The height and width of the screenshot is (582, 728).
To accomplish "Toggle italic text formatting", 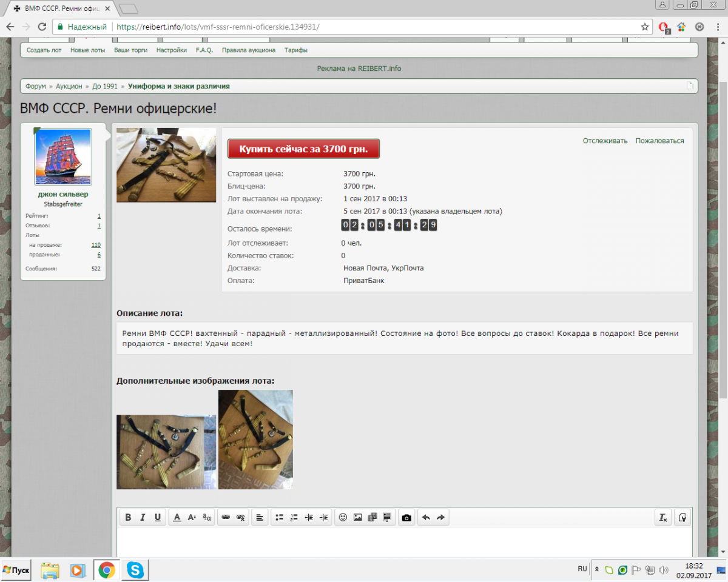I will pos(143,518).
